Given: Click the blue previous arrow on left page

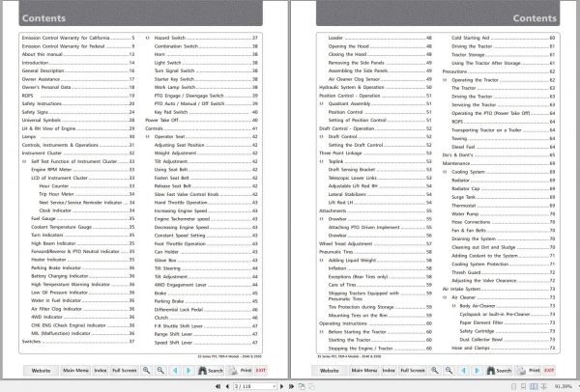Looking at the screenshot, I should click(x=175, y=370).
